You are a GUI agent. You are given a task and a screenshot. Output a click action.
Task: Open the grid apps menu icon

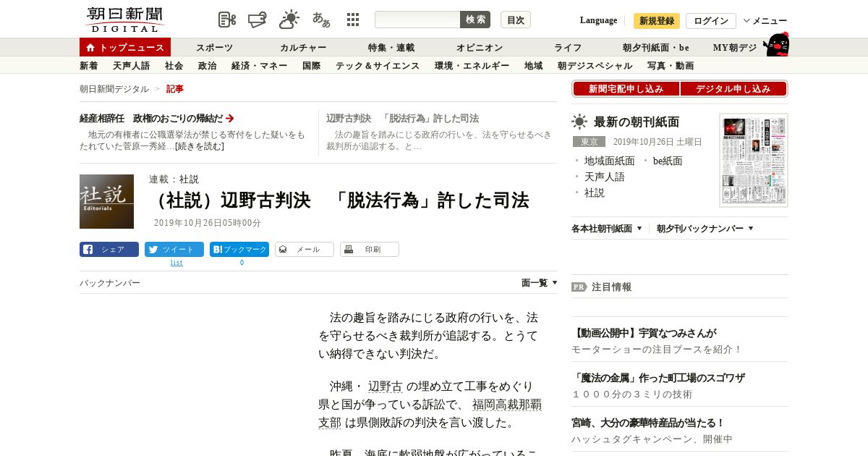pyautogui.click(x=353, y=20)
